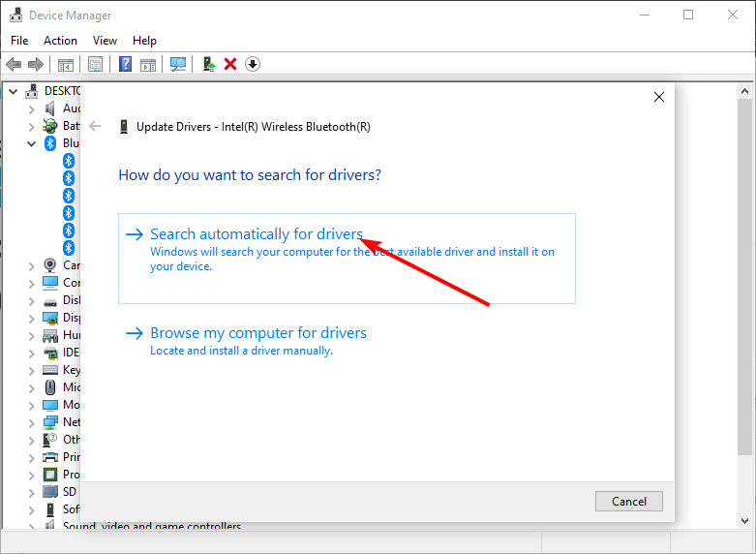The height and width of the screenshot is (554, 756).
Task: Click the scrollbar up arrow in device tree
Action: 744,91
